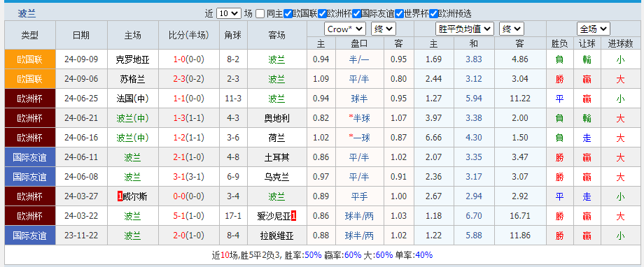Click the 乌克兰 away team name
The width and height of the screenshot is (644, 267).
point(276,177)
